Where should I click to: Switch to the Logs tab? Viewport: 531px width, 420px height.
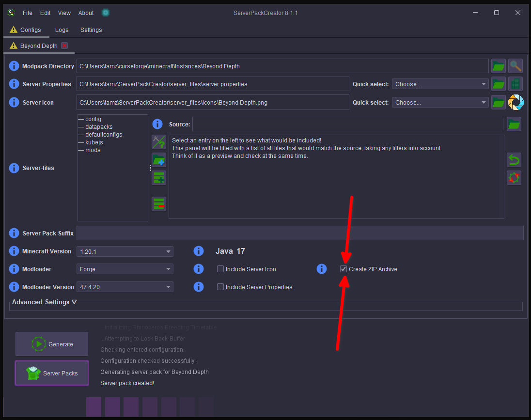[x=62, y=30]
